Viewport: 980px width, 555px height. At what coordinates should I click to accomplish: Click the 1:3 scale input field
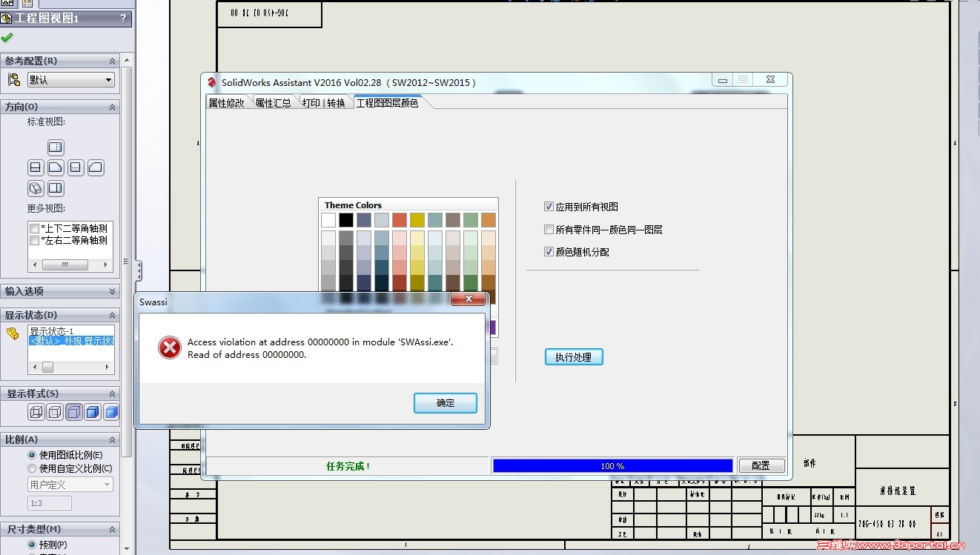50,503
